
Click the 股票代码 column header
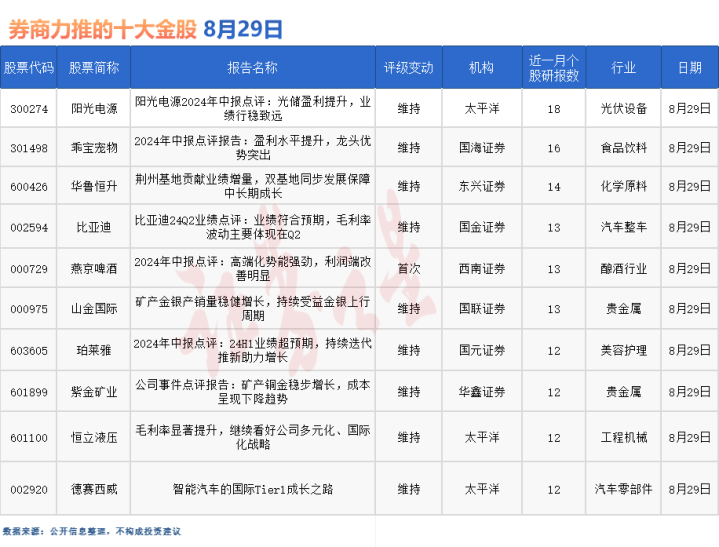pyautogui.click(x=28, y=68)
